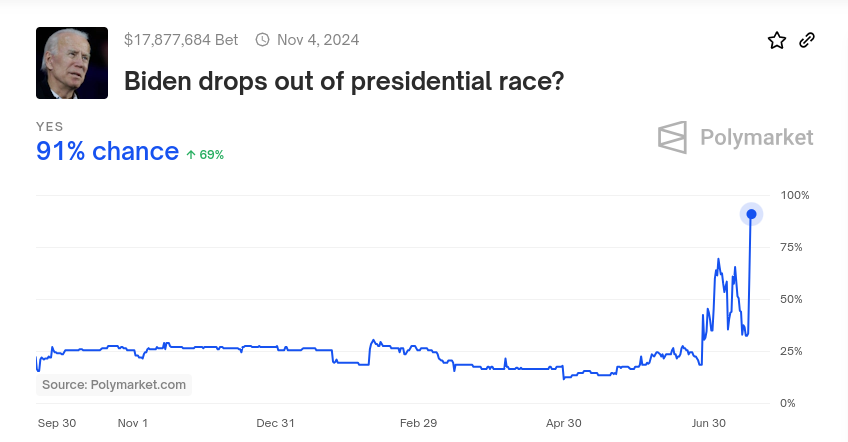Click the Polymarket logo icon

click(673, 137)
